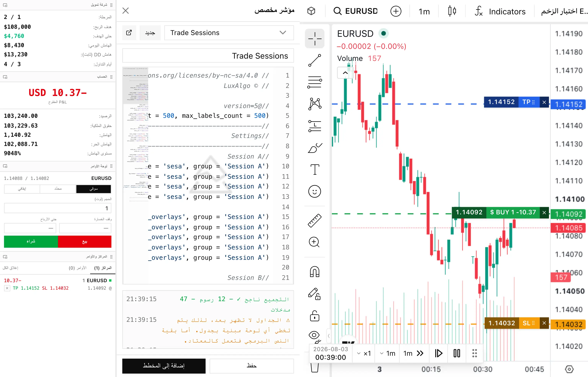Image resolution: width=588 pixels, height=377 pixels.
Task: Click the lot size input field
Action: pos(58,208)
